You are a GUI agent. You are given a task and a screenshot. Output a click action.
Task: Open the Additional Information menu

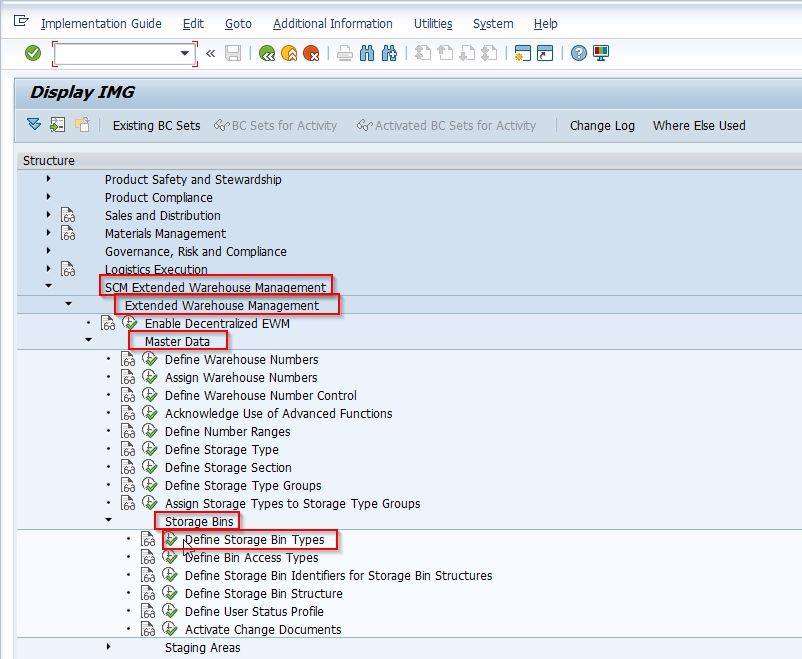tap(332, 24)
